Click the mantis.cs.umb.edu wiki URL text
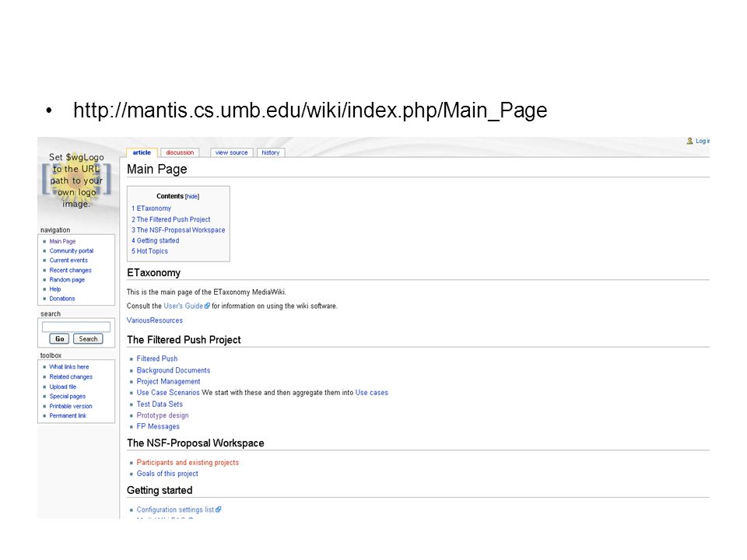This screenshot has width=747, height=560. point(310,110)
